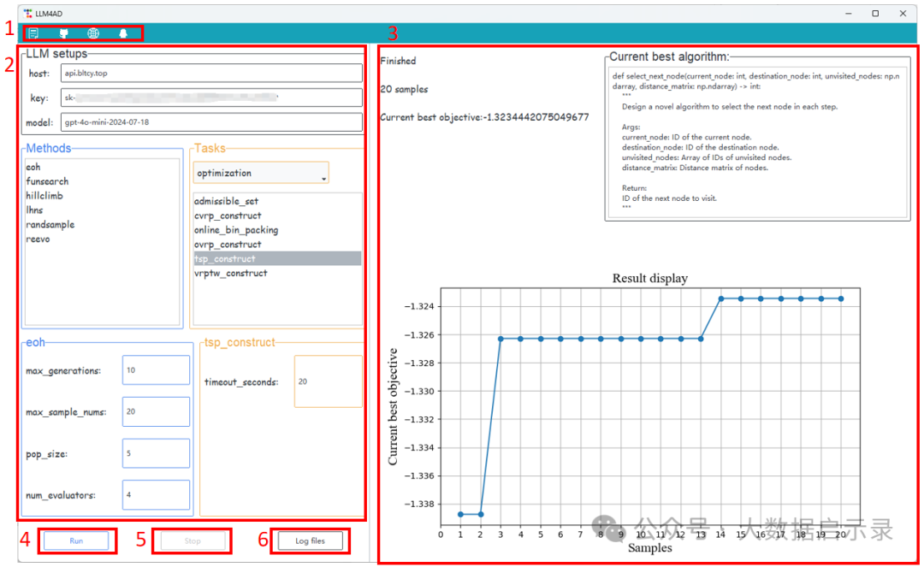Click the max_generations value field
This screenshot has height=567, width=924.
tap(157, 369)
